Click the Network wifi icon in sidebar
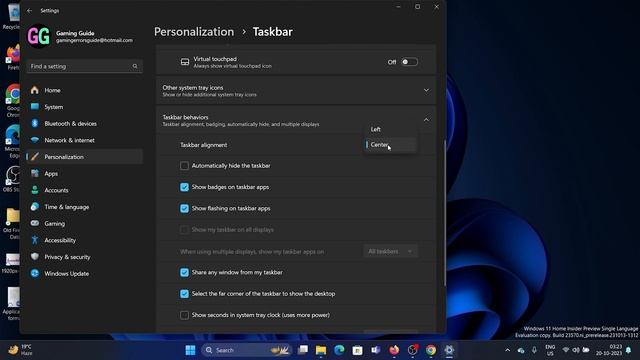640x360 pixels. coord(35,140)
